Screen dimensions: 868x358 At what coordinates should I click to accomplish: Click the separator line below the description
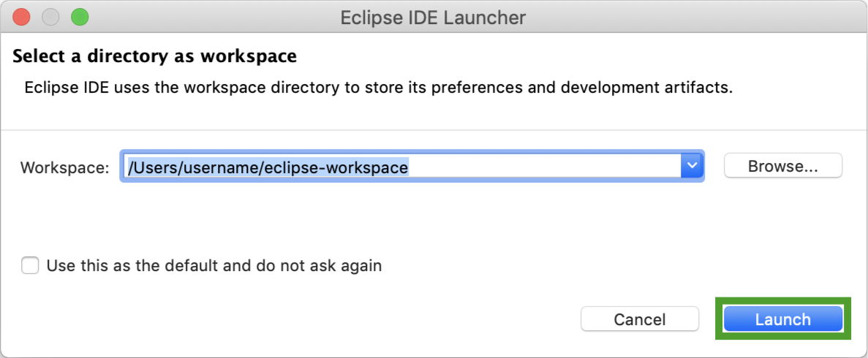pyautogui.click(x=434, y=130)
